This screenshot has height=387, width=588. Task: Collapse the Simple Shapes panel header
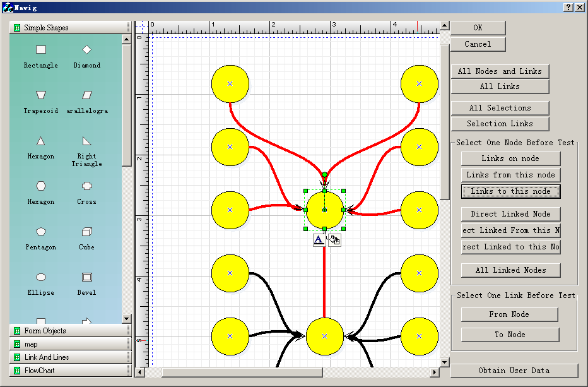pos(69,28)
